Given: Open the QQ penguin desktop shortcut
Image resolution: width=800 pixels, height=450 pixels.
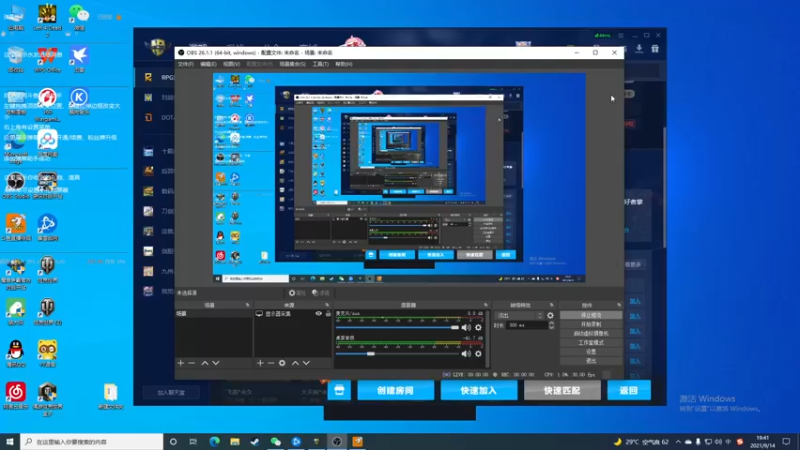Looking at the screenshot, I should click(x=16, y=354).
